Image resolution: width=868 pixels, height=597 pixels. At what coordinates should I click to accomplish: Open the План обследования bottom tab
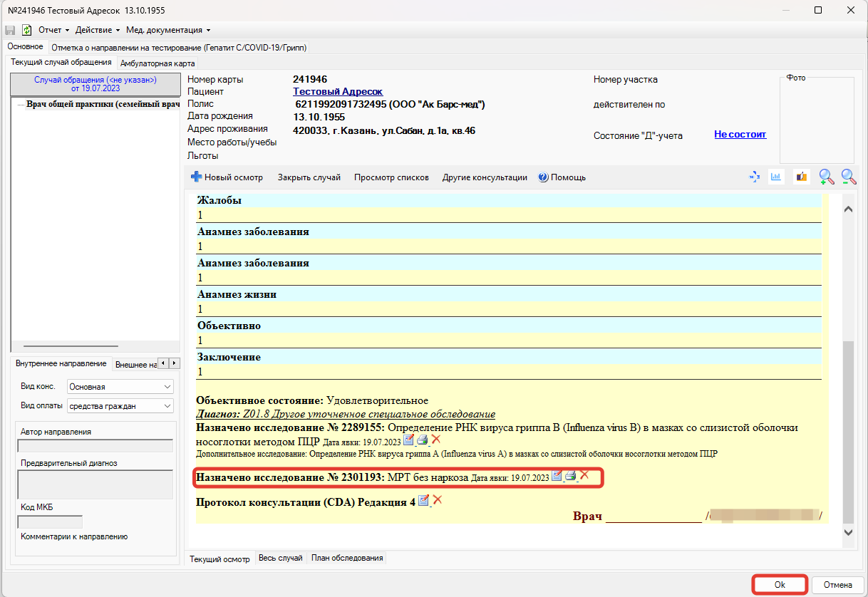point(347,558)
